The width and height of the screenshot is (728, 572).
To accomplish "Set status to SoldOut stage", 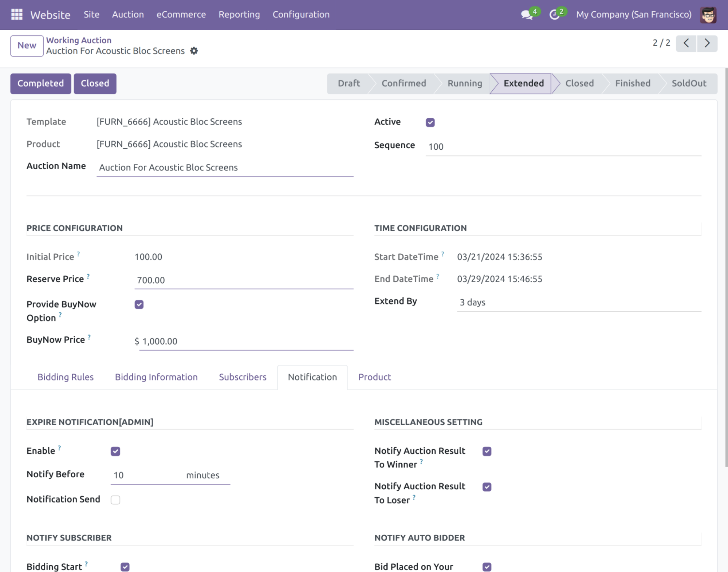I will click(x=689, y=84).
